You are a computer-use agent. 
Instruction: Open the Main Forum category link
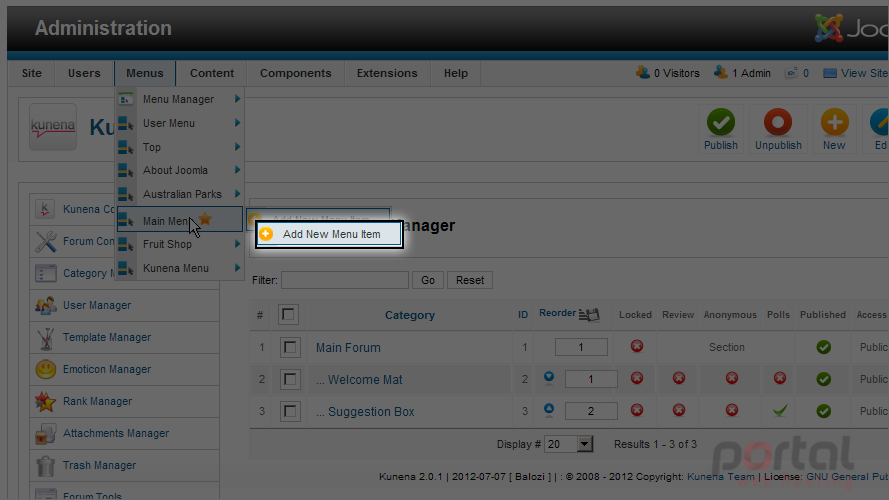pos(348,348)
